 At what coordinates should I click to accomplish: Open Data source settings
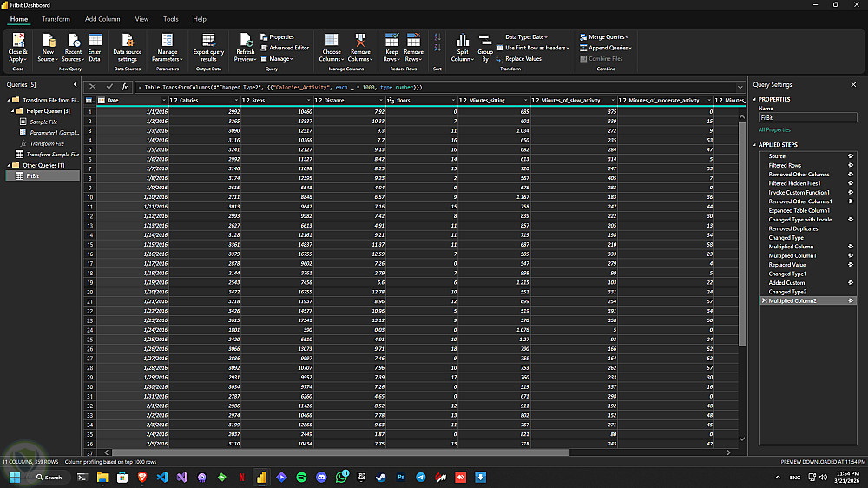coord(128,41)
